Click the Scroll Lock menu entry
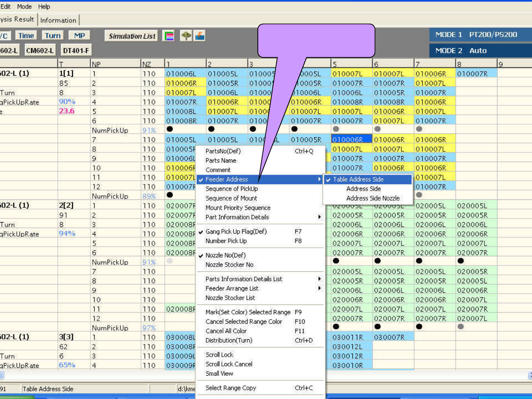The height and width of the screenshot is (399, 532). pos(219,355)
